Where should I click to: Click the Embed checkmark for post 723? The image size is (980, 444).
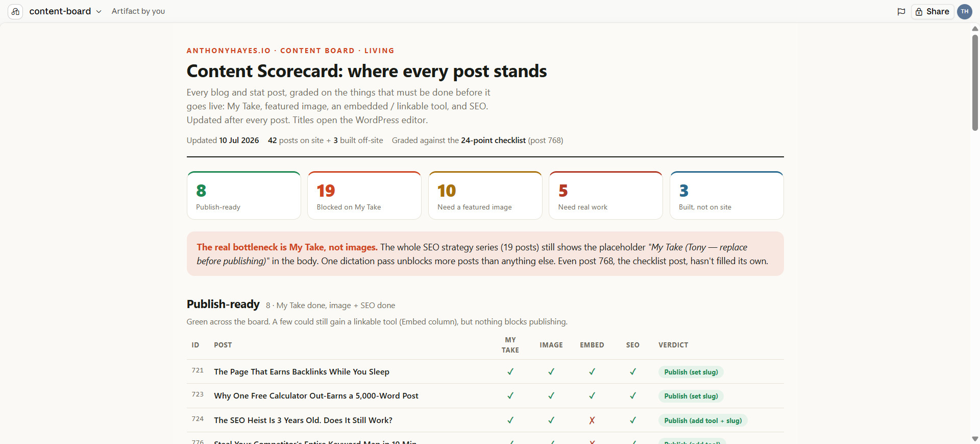(x=592, y=396)
